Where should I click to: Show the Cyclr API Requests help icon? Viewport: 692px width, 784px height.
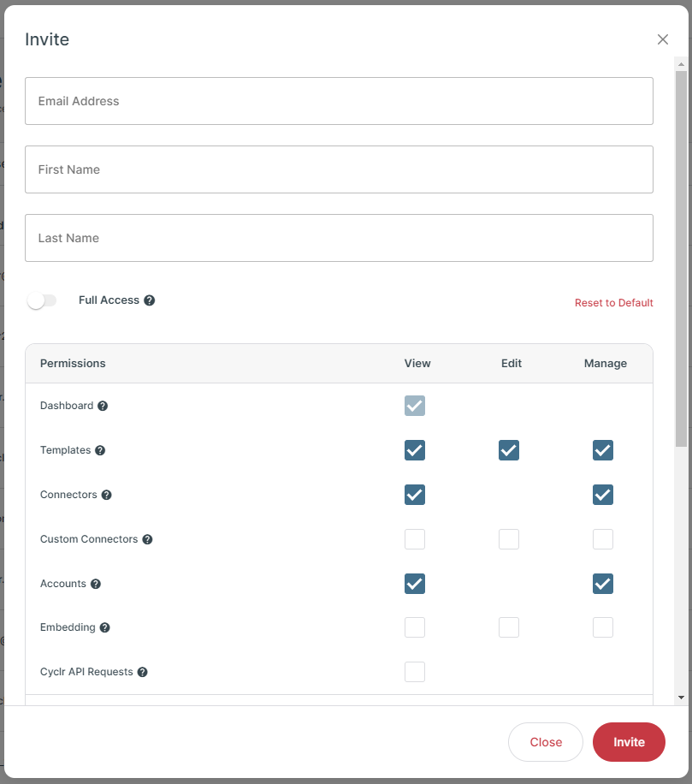142,672
